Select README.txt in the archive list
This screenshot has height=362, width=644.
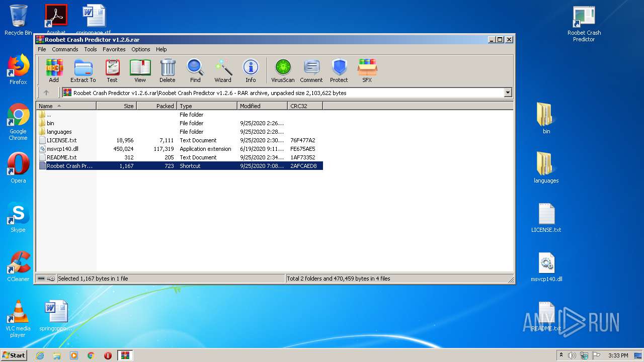[180, 157]
